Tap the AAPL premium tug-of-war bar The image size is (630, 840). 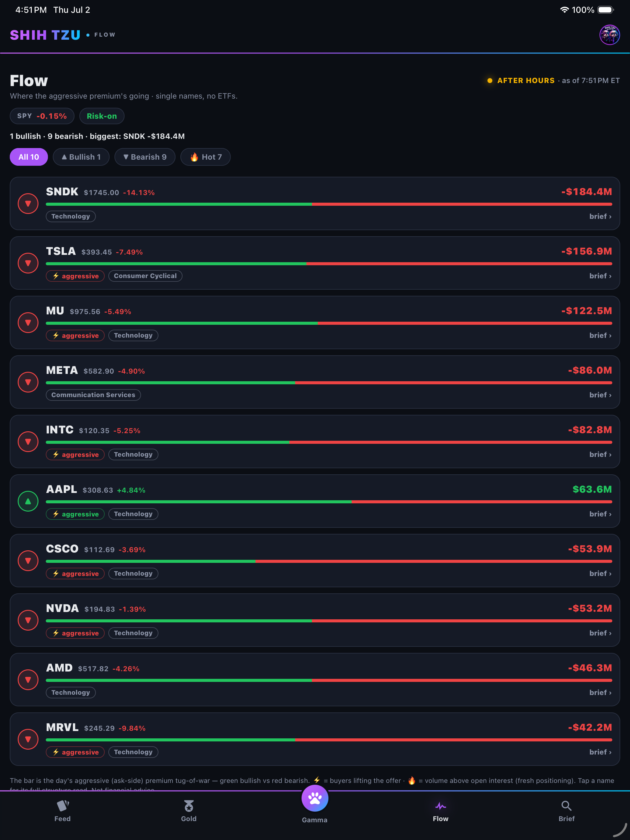point(329,501)
